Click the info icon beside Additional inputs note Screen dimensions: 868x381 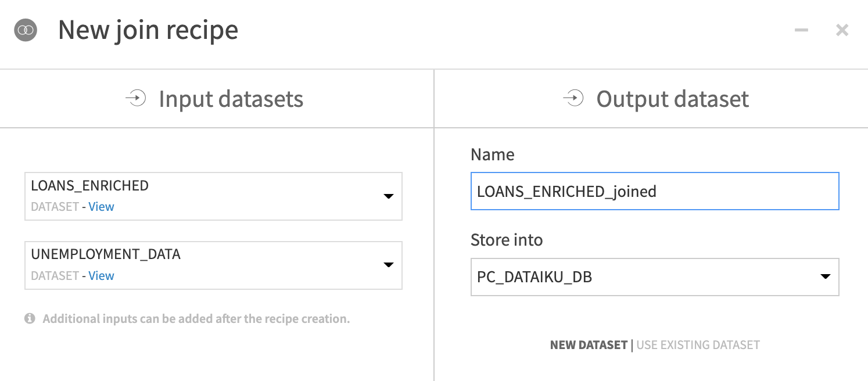point(30,319)
